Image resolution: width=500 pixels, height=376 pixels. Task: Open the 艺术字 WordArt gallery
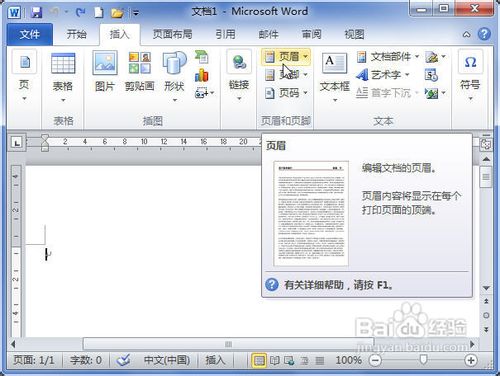click(x=383, y=75)
